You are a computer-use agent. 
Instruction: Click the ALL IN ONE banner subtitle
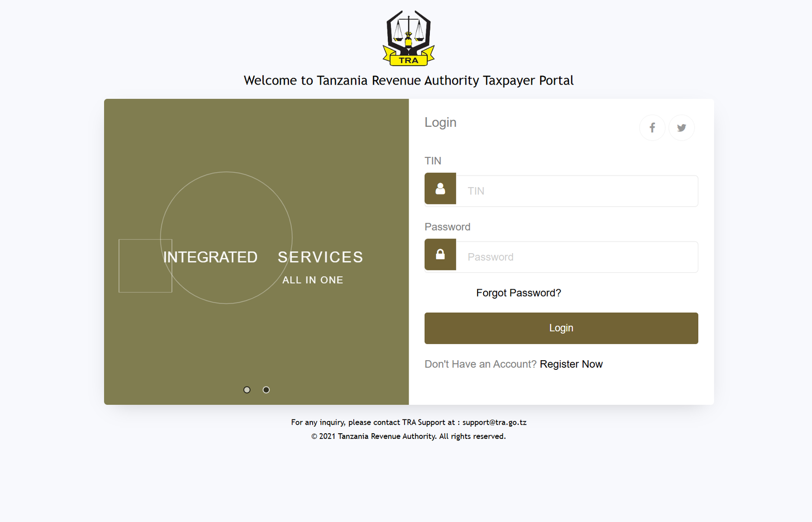pos(313,280)
